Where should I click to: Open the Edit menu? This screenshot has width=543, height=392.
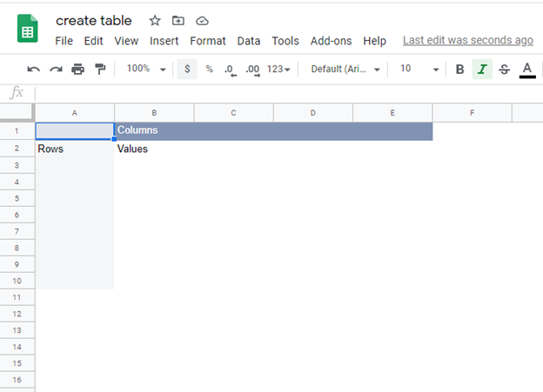tap(93, 41)
